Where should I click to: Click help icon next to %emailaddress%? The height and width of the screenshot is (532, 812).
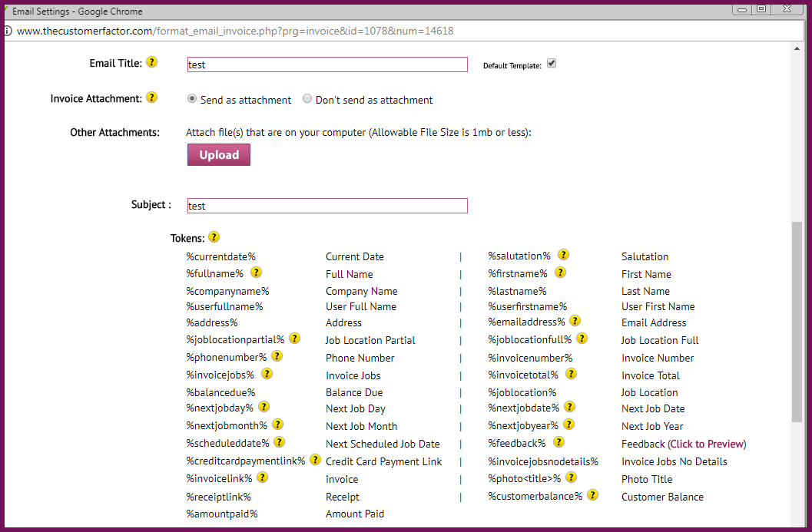[x=575, y=321]
